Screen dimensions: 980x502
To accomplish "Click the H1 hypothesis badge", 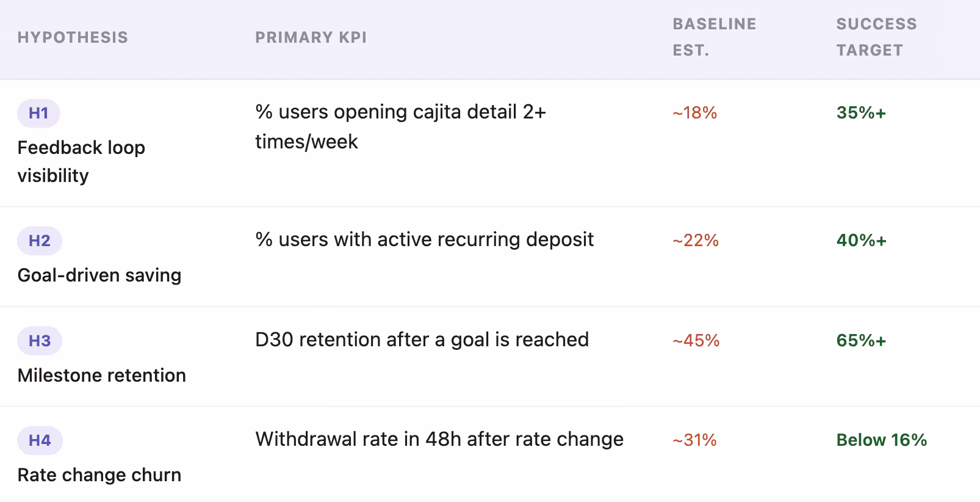I will (38, 113).
